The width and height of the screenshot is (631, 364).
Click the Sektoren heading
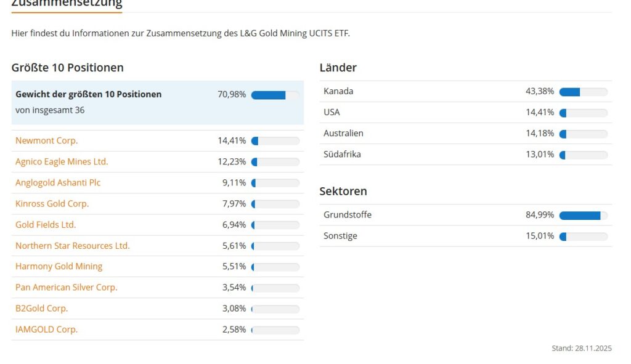pyautogui.click(x=343, y=192)
